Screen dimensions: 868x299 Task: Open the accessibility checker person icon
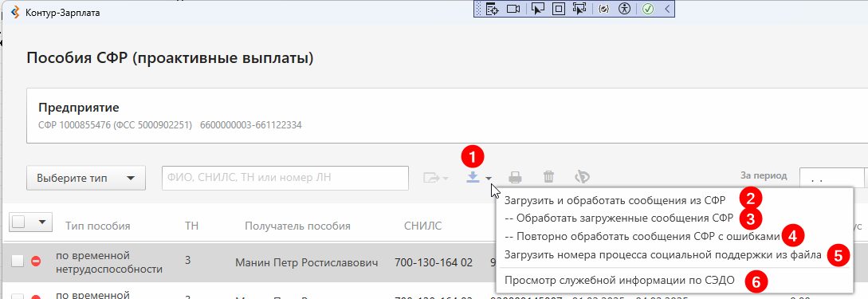coord(624,9)
